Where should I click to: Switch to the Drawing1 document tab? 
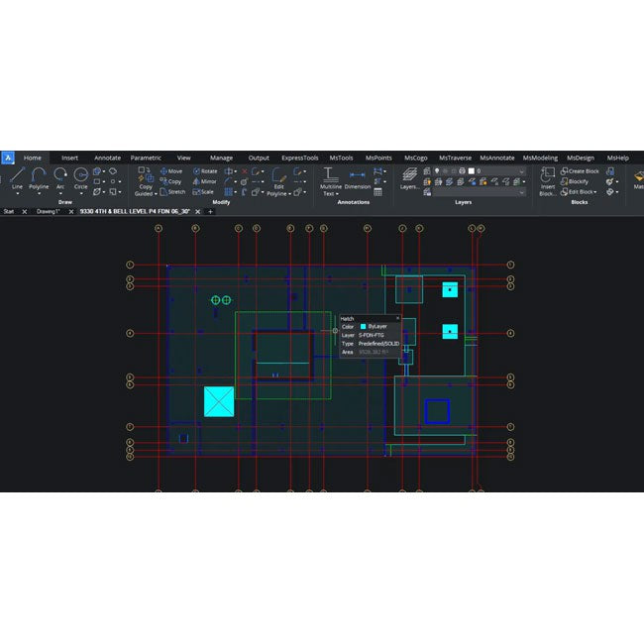(50, 211)
